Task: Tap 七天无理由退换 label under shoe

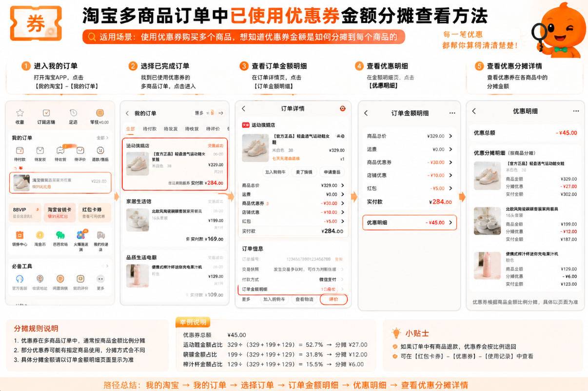Action: coord(286,159)
